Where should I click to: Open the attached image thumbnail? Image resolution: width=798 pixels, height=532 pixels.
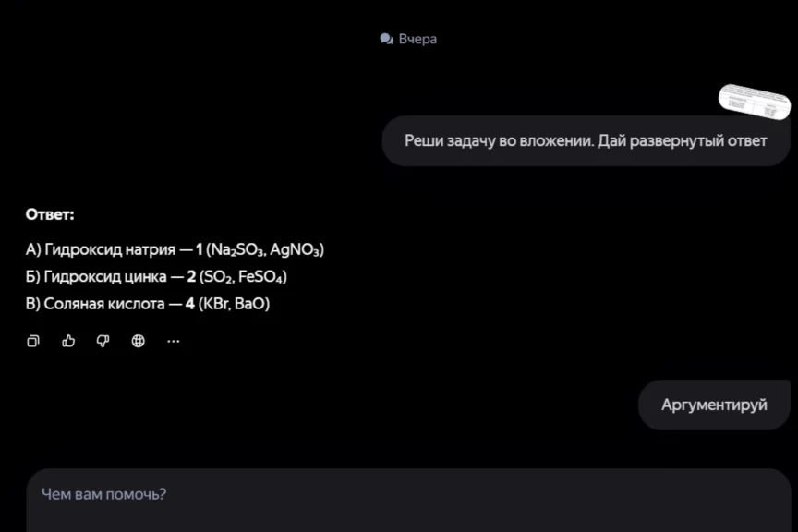pos(756,100)
